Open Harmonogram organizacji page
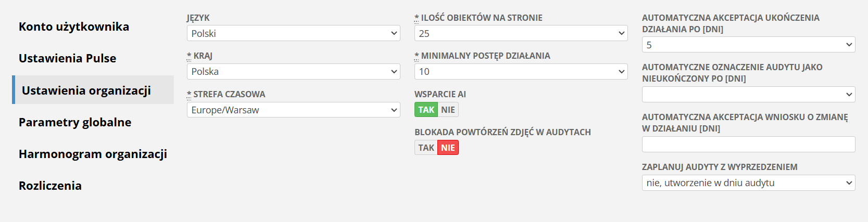 pos(93,154)
